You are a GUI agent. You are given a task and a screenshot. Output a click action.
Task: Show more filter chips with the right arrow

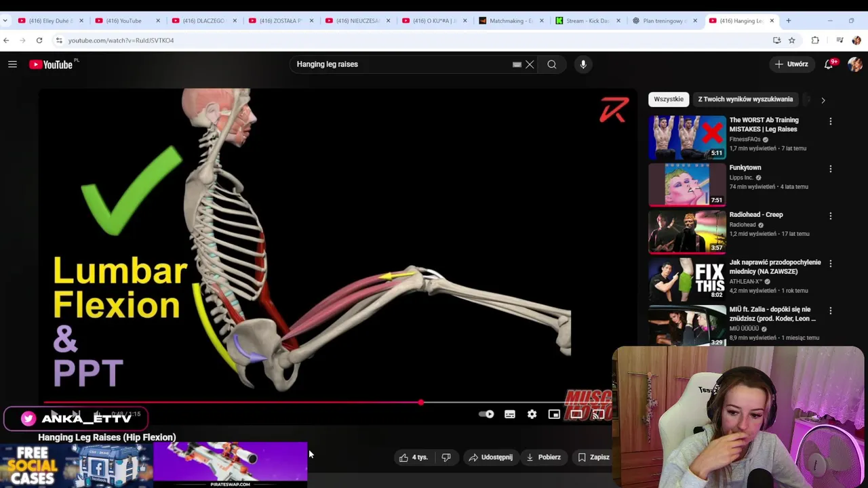pyautogui.click(x=823, y=100)
